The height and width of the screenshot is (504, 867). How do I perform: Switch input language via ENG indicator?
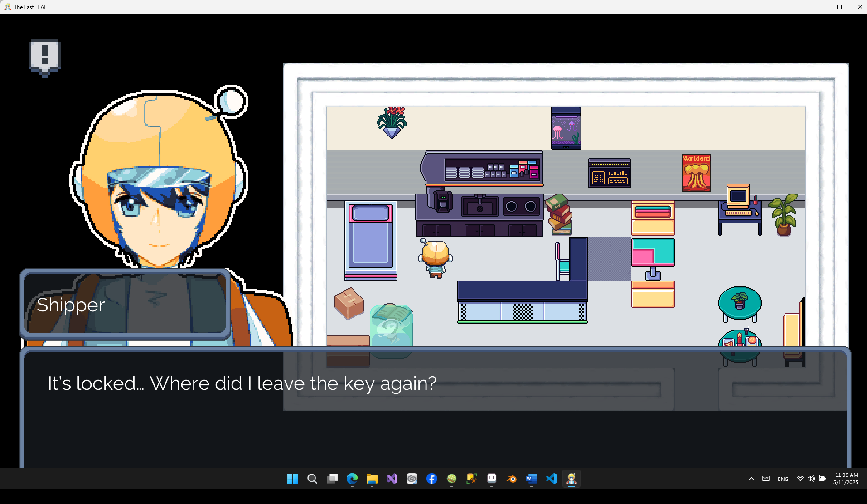click(783, 479)
